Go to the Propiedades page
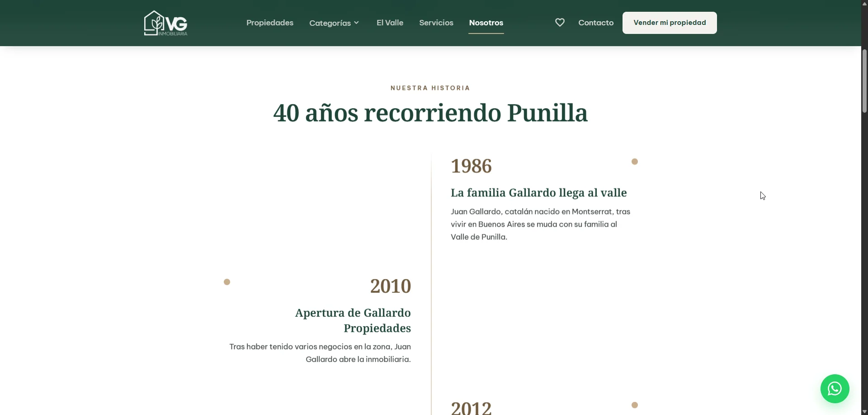This screenshot has height=415, width=868. 270,23
